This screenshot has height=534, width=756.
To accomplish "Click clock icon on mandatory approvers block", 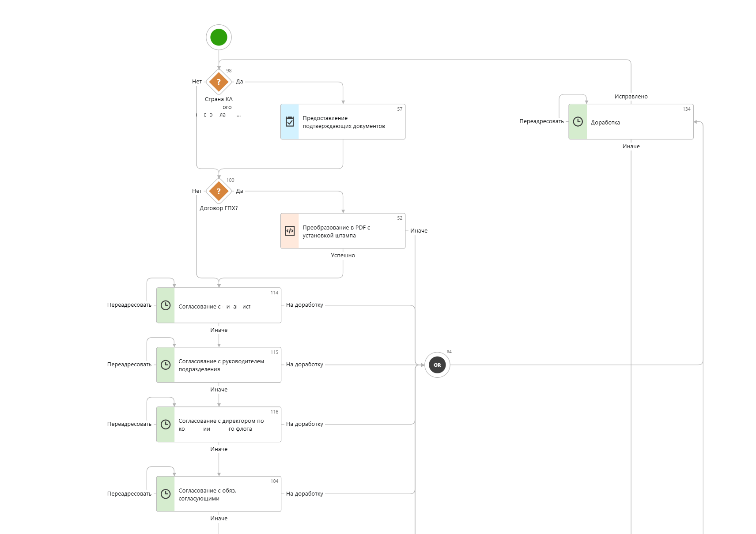I will [x=166, y=494].
